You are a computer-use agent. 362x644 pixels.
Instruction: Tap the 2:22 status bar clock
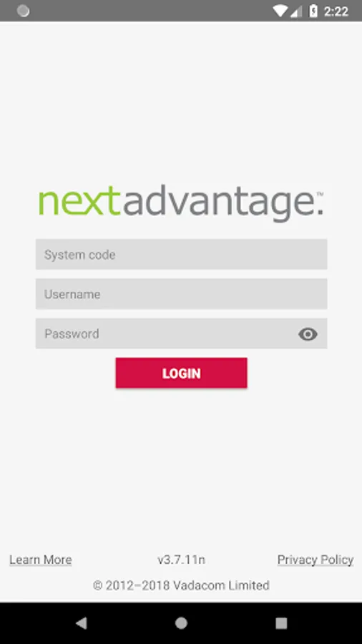pyautogui.click(x=336, y=11)
